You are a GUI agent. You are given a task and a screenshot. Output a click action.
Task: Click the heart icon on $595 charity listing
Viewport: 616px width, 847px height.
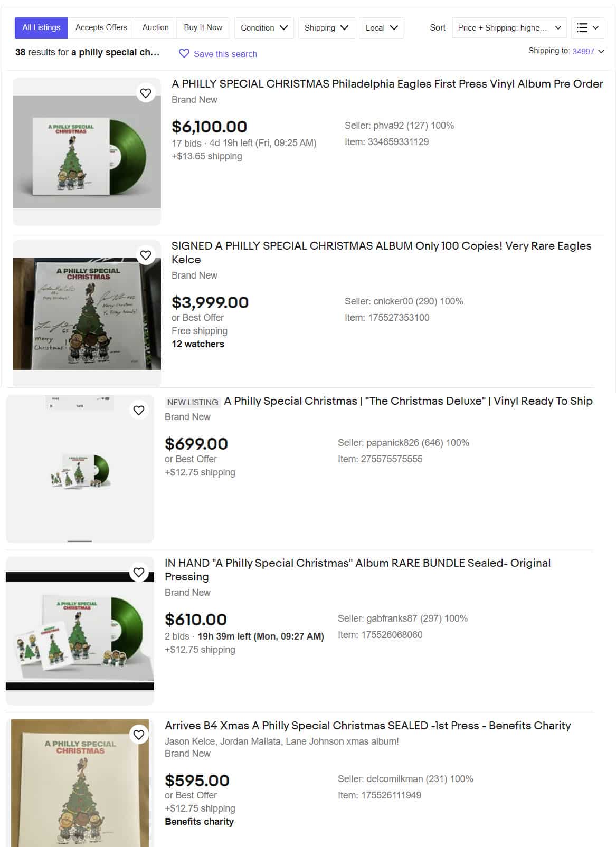[x=139, y=735]
